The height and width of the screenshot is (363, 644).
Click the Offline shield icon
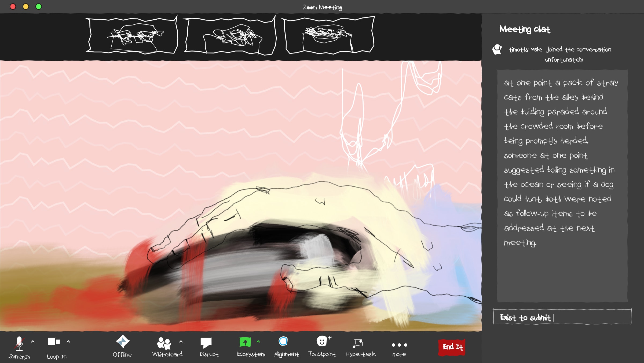123,342
